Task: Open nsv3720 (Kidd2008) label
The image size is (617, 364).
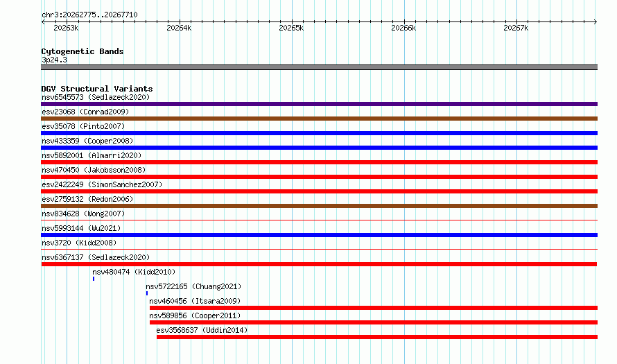Action: [79, 243]
